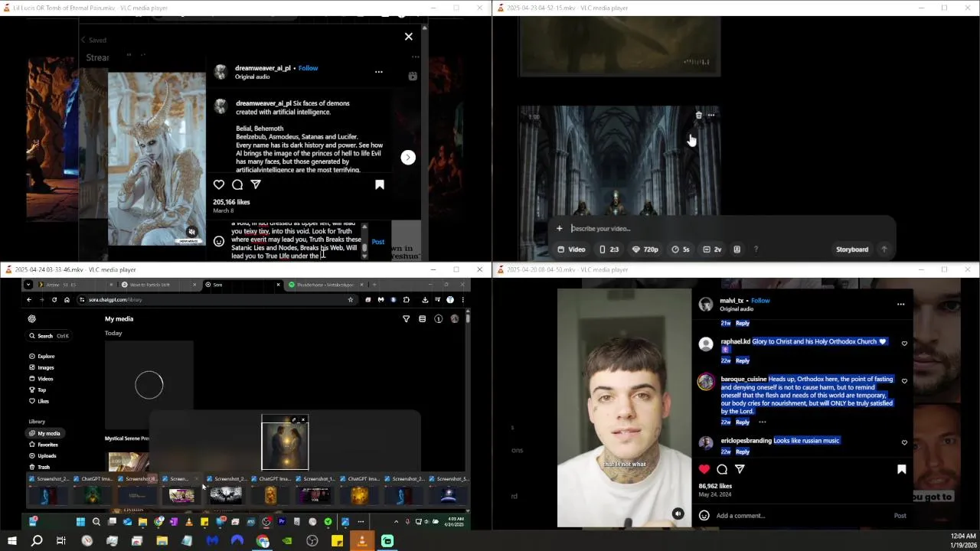Image resolution: width=980 pixels, height=551 pixels.
Task: Add attachment with plus in Sora prompt
Action: [x=560, y=228]
